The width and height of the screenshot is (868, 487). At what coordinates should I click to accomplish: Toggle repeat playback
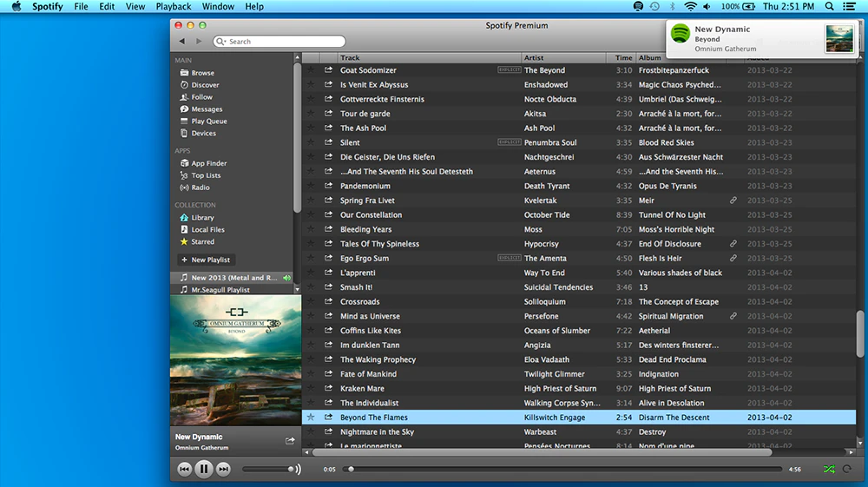[x=847, y=470]
